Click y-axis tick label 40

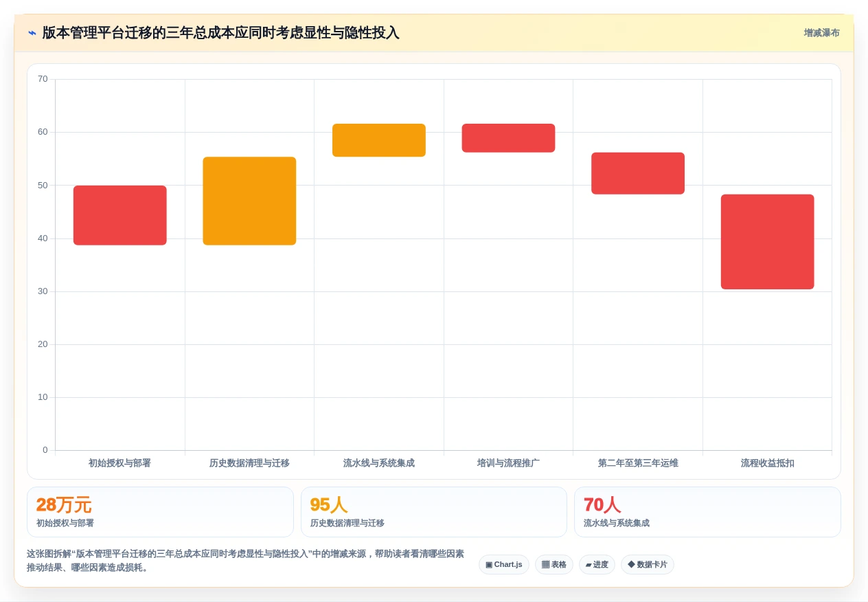click(x=43, y=238)
